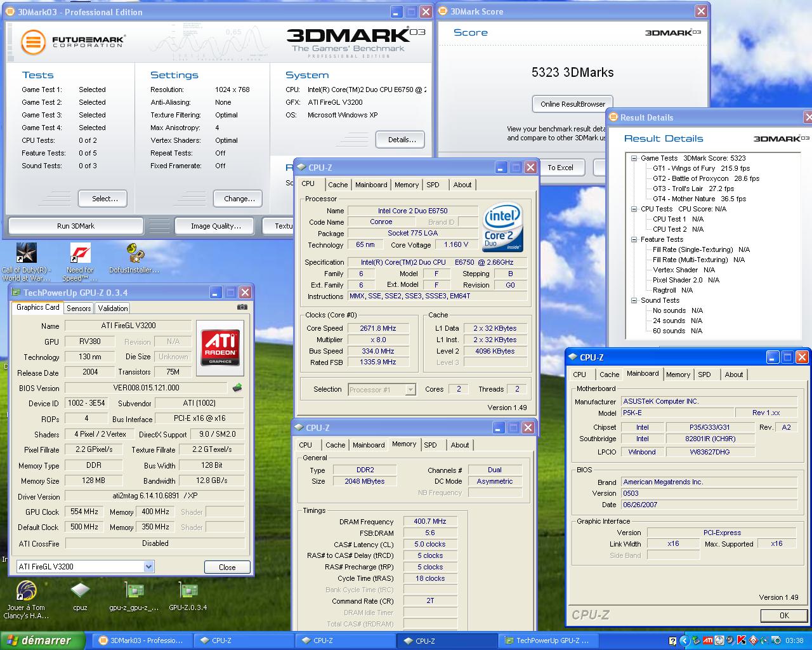Click DRAM Frequency 400.7 MHz value
The image size is (812, 650).
point(430,521)
